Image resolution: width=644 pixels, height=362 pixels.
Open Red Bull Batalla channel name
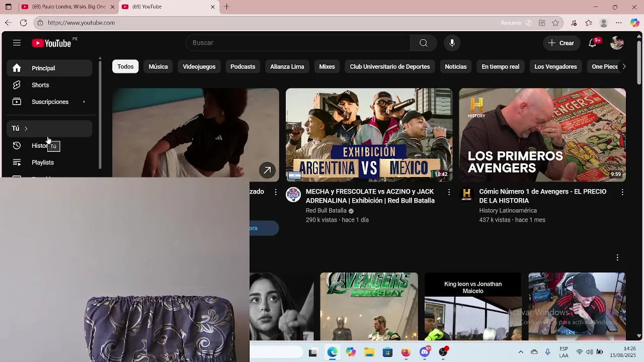[326, 211]
